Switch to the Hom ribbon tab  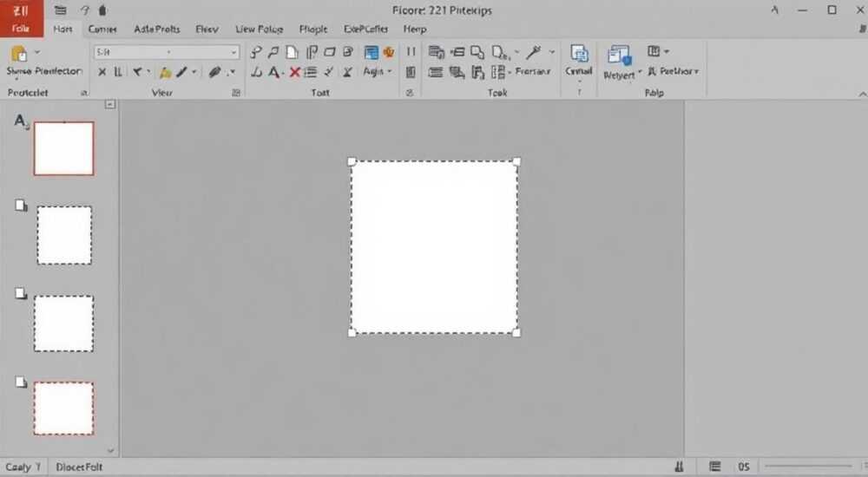[62, 29]
